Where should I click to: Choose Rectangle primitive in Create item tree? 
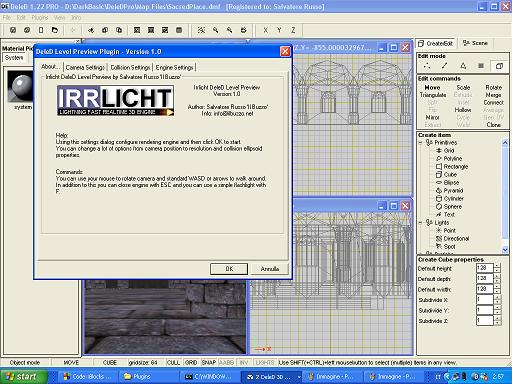tap(452, 167)
